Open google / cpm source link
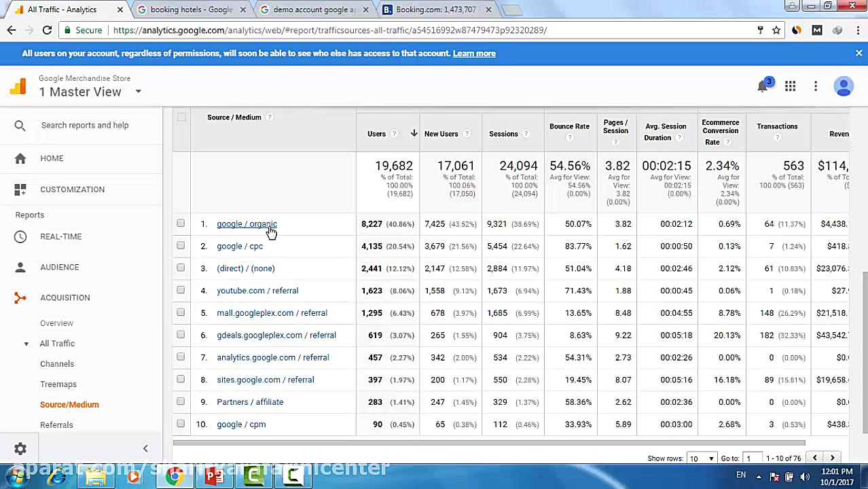868x489 pixels. (241, 424)
